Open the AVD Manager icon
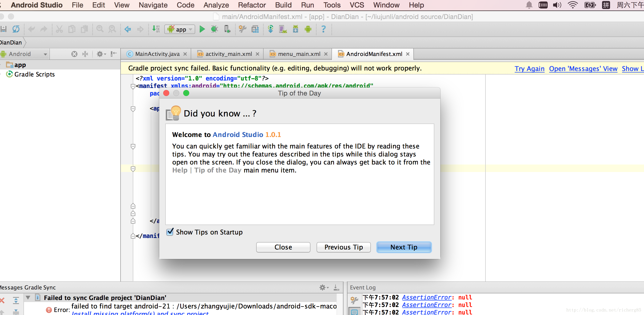Viewport: 644px width, 315px height. tap(283, 29)
